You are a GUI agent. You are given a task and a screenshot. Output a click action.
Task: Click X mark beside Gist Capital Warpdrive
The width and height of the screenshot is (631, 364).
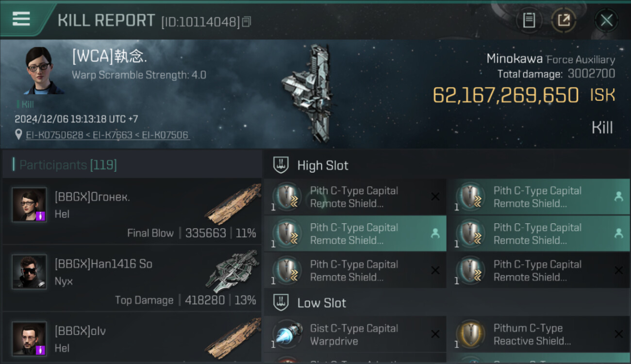click(435, 334)
